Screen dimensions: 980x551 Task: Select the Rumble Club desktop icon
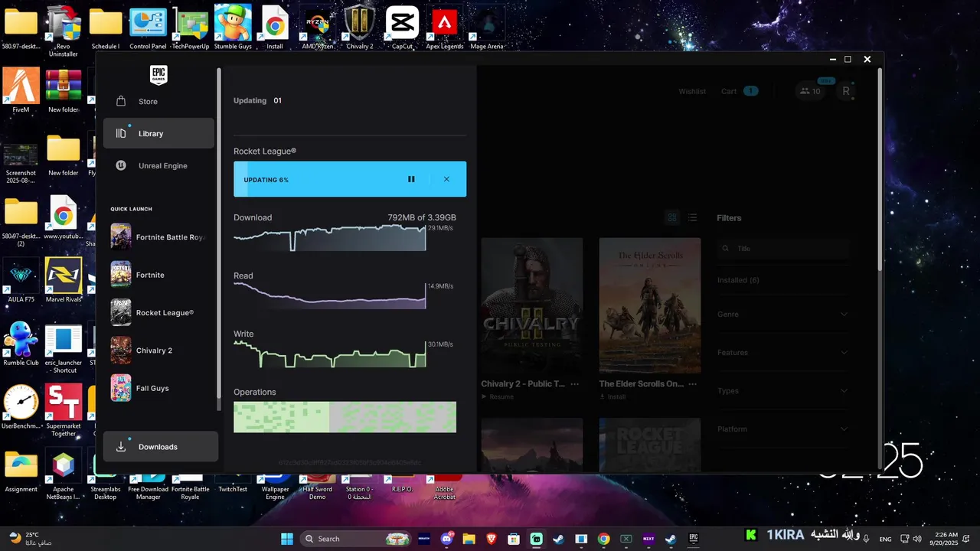pos(21,343)
